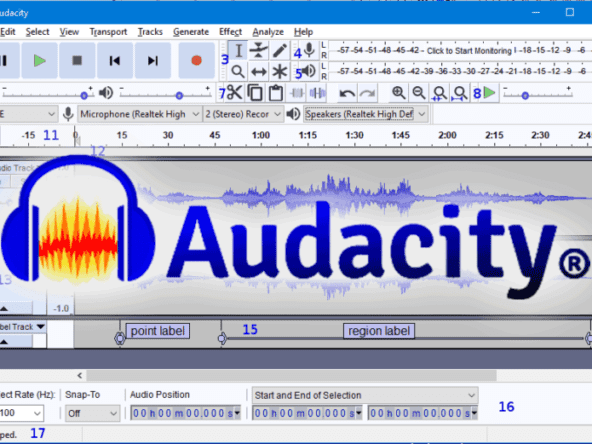Undo the last action
592x444 pixels.
tap(347, 93)
